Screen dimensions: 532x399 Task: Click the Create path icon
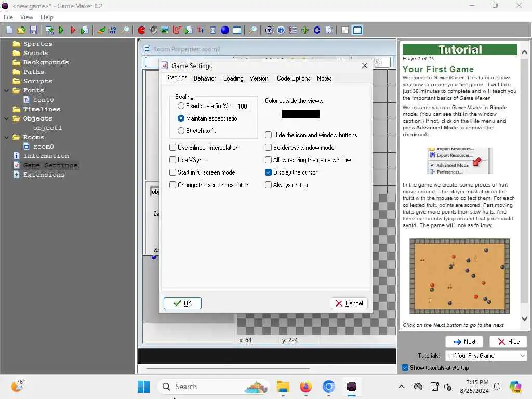[x=177, y=30]
